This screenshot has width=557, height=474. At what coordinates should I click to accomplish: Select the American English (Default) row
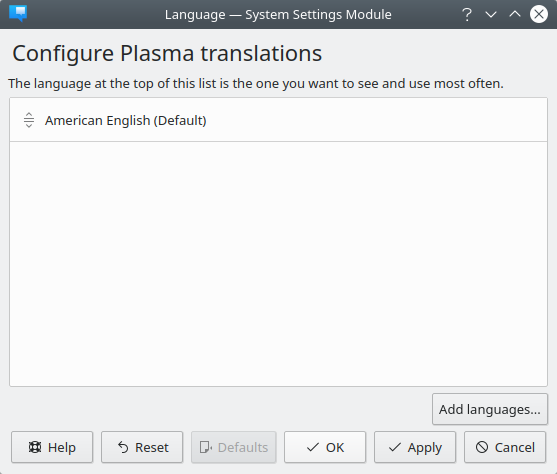(x=278, y=120)
